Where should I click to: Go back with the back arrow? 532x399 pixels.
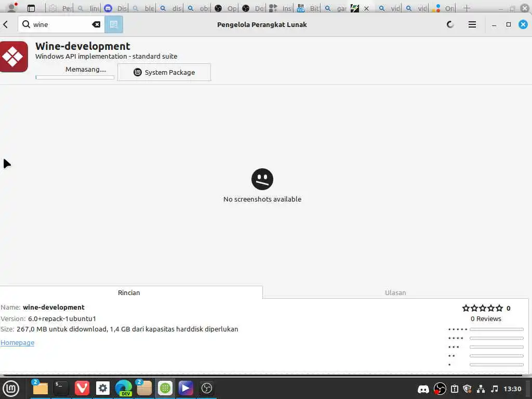pos(5,24)
